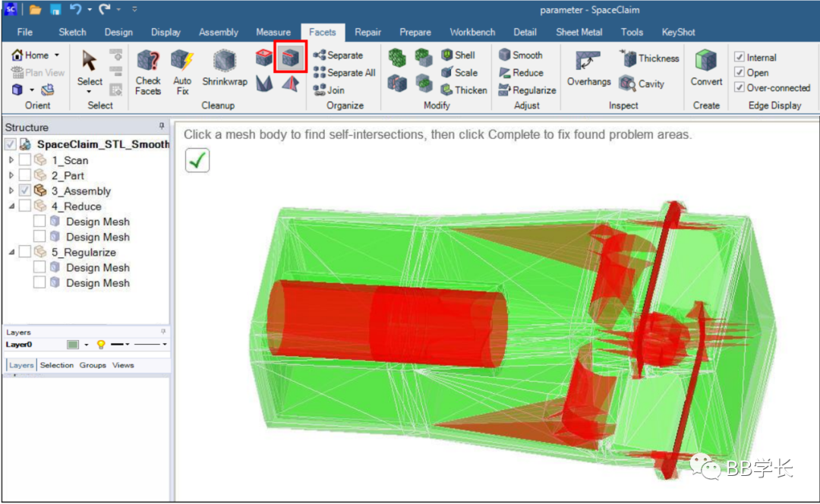The width and height of the screenshot is (820, 504).
Task: Click the Regularize adjust tool
Action: pos(527,90)
